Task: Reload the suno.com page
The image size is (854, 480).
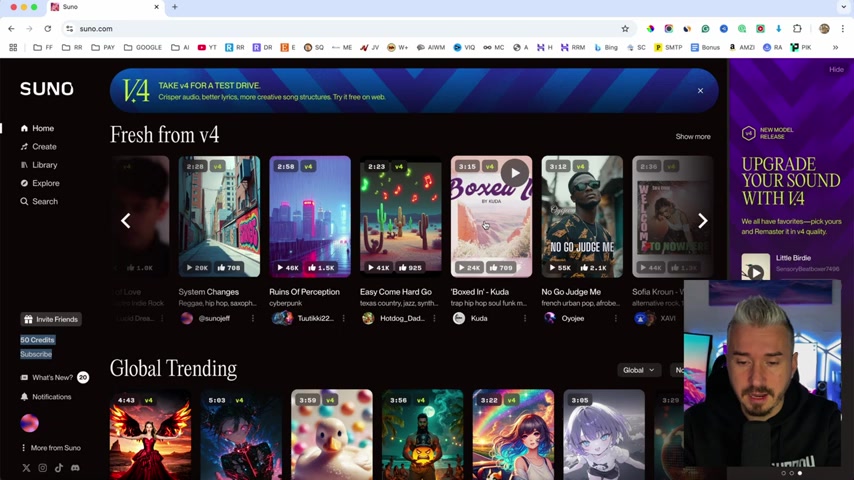Action: coord(47,29)
